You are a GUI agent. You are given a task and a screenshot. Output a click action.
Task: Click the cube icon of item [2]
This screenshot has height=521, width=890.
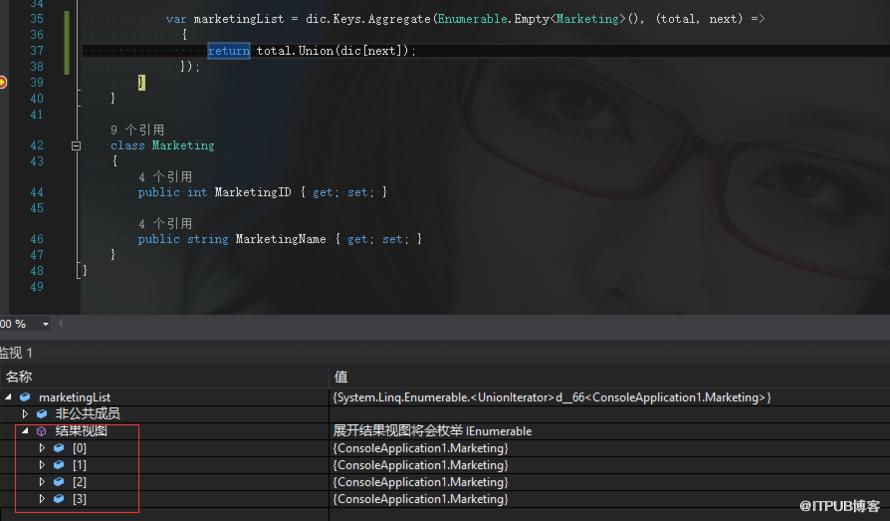coord(59,482)
